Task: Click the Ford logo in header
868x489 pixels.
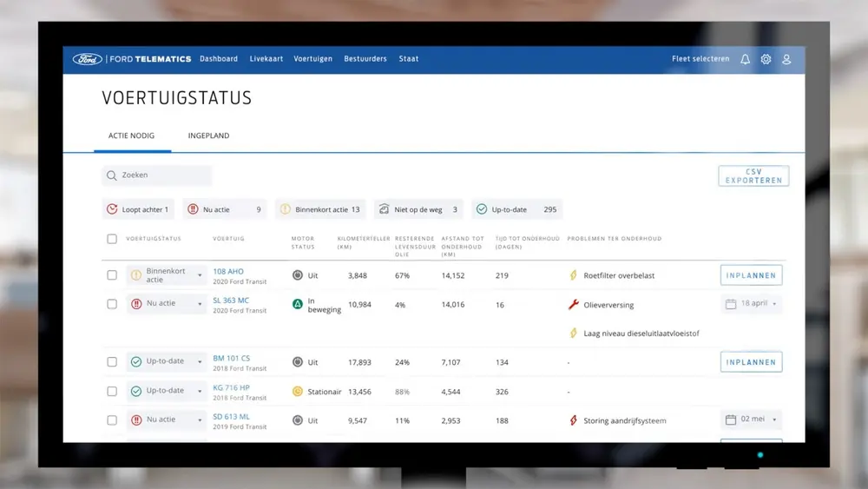Action: click(x=88, y=59)
